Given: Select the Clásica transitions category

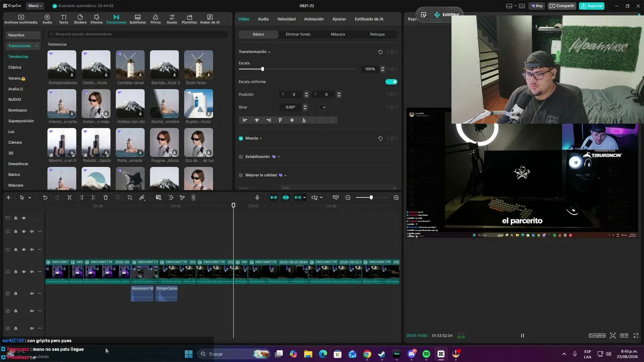Looking at the screenshot, I should point(15,67).
